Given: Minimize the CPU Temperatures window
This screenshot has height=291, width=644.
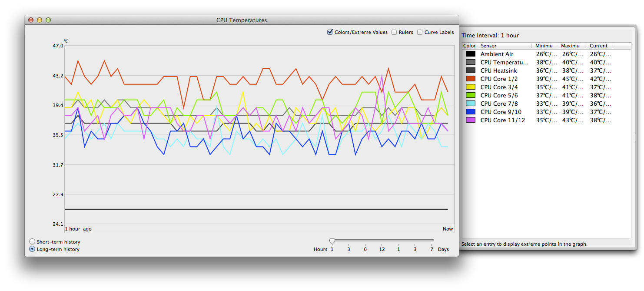Looking at the screenshot, I should [40, 20].
